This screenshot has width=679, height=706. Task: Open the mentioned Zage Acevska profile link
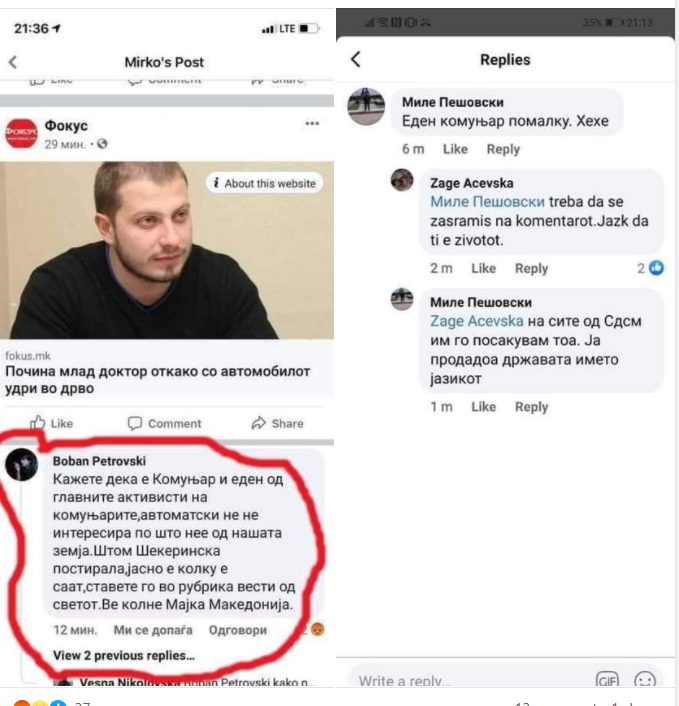476,321
